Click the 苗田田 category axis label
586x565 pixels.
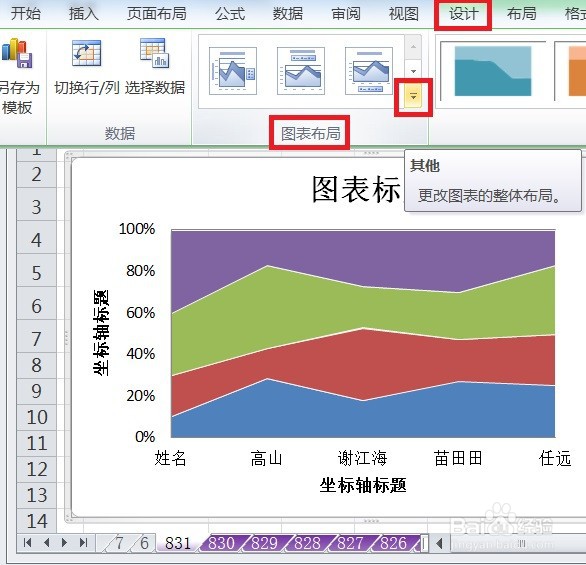[458, 458]
